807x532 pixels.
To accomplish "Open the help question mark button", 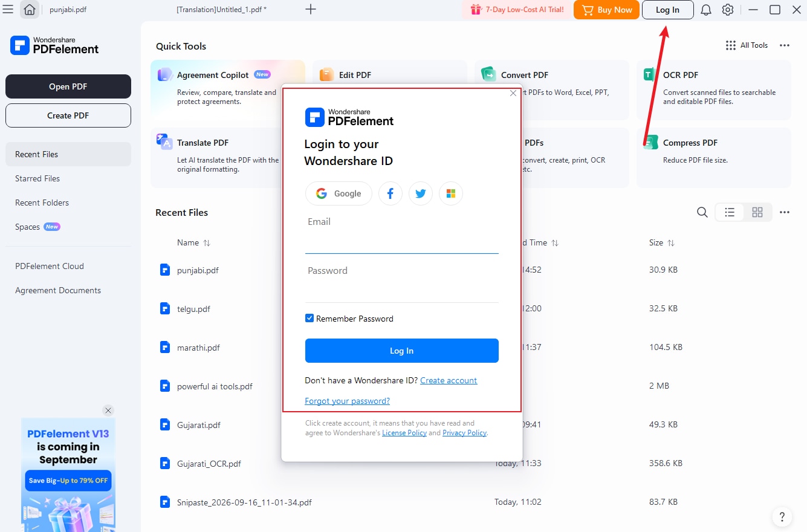I will pyautogui.click(x=782, y=517).
